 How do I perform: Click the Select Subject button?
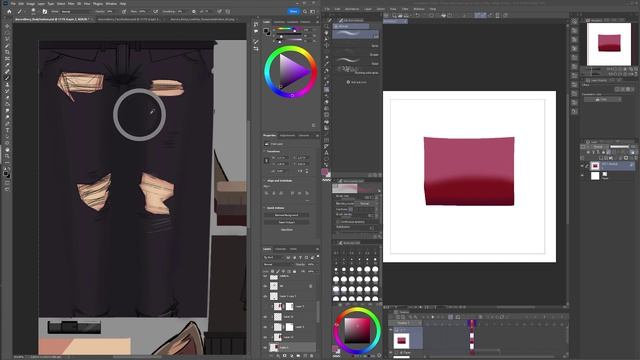tap(287, 222)
